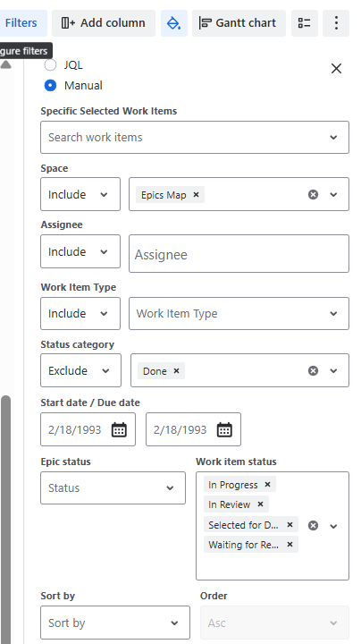361x644 pixels.
Task: Open the three-dot more options menu
Action: (336, 23)
